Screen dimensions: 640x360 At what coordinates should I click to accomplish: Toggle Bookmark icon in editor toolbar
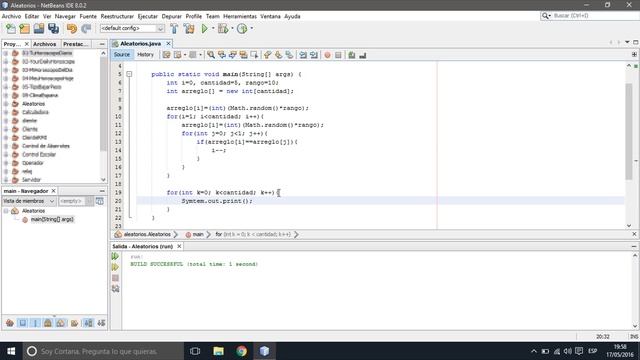pyautogui.click(x=289, y=55)
